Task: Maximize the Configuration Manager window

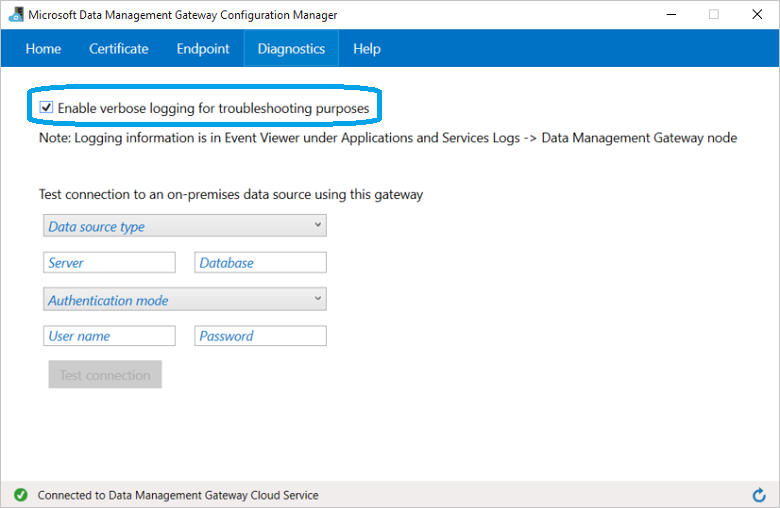Action: pyautogui.click(x=713, y=15)
